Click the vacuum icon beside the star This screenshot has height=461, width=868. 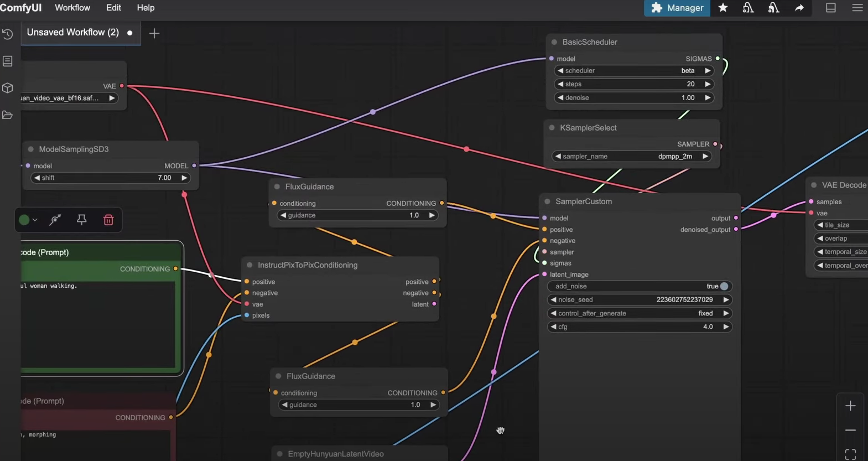(x=748, y=8)
